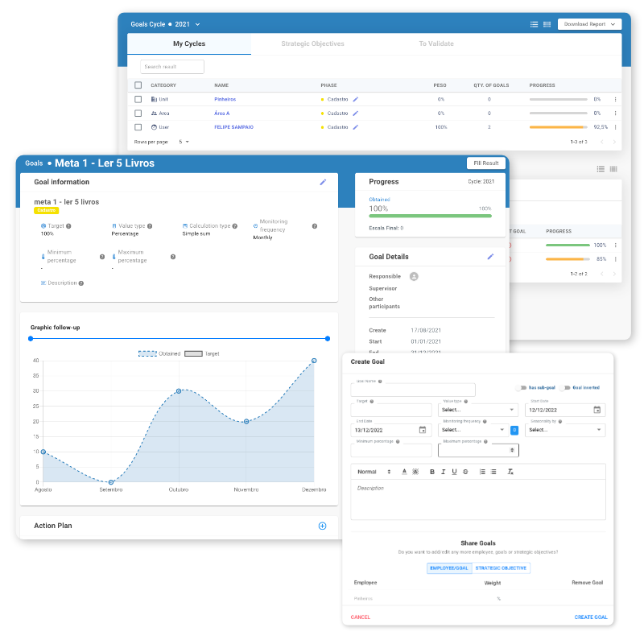Toggle the 'has sub-goal' switch
The width and height of the screenshot is (644, 644).
(x=522, y=388)
